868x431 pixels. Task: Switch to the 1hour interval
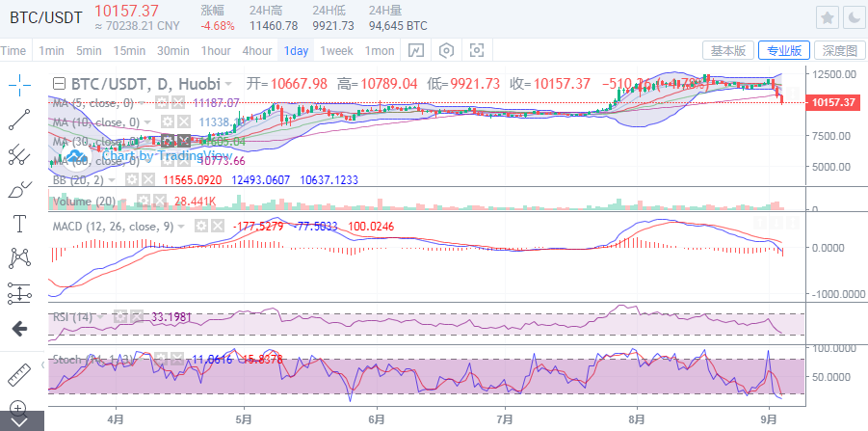[x=216, y=51]
